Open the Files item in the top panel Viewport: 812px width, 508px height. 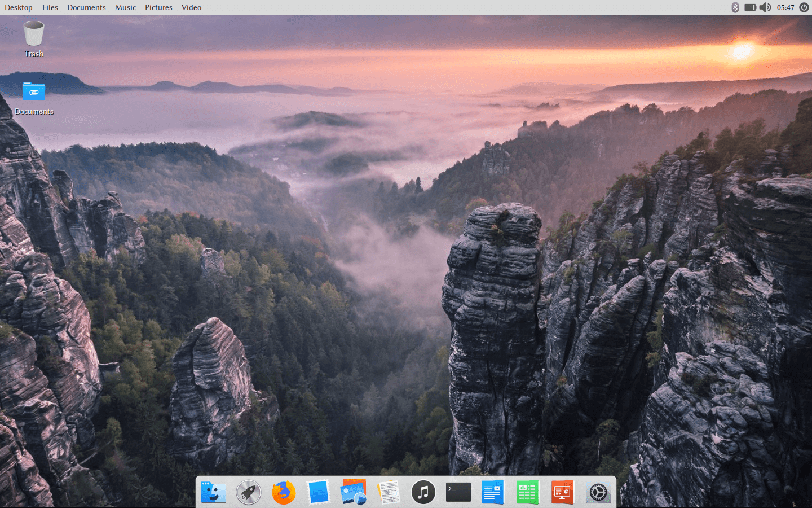tap(50, 7)
